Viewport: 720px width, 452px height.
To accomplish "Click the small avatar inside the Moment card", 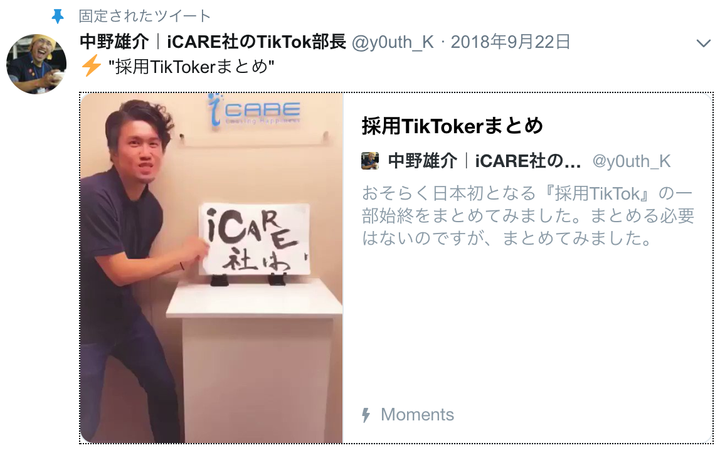I will tap(370, 161).
